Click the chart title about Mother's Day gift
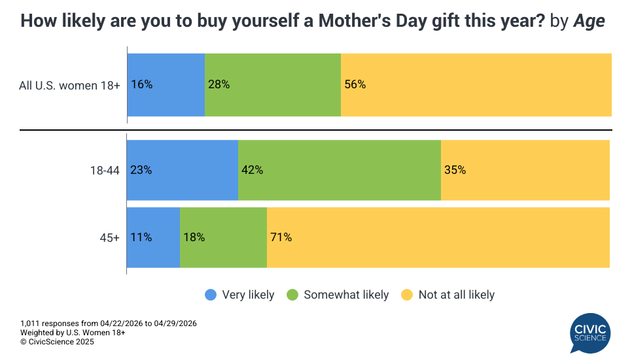Image resolution: width=632 pixels, height=364 pixels. 313,22
